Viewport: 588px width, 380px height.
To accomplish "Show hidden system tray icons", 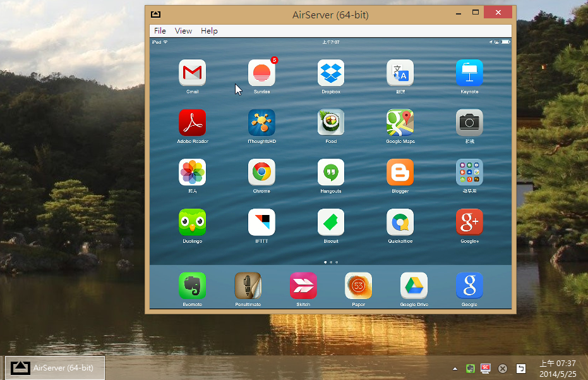I will pyautogui.click(x=455, y=369).
